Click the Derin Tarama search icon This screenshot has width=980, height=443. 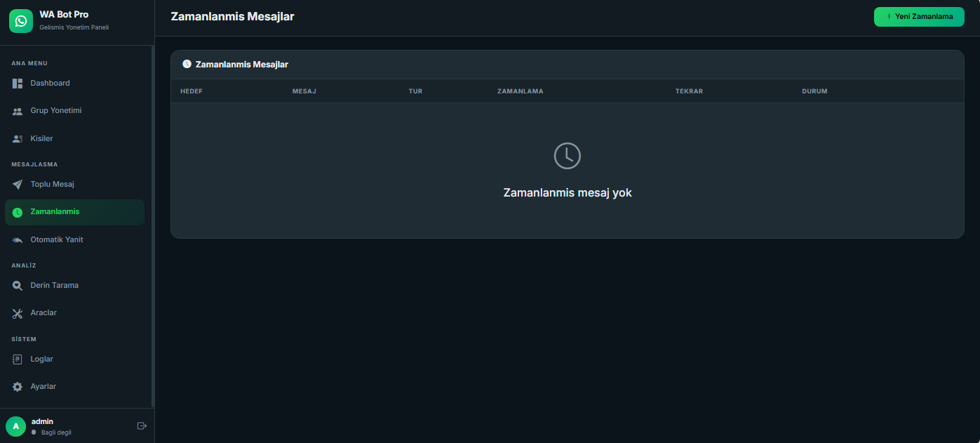18,286
